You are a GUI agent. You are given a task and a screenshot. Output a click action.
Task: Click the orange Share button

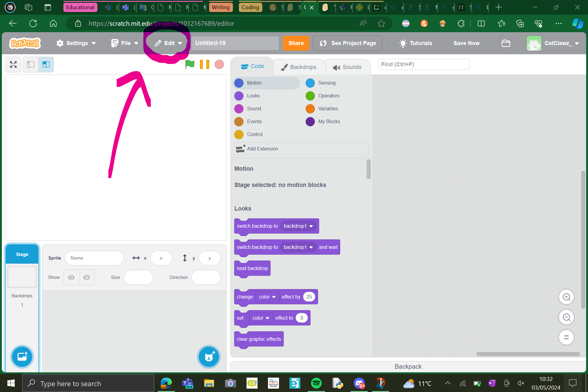tap(296, 43)
